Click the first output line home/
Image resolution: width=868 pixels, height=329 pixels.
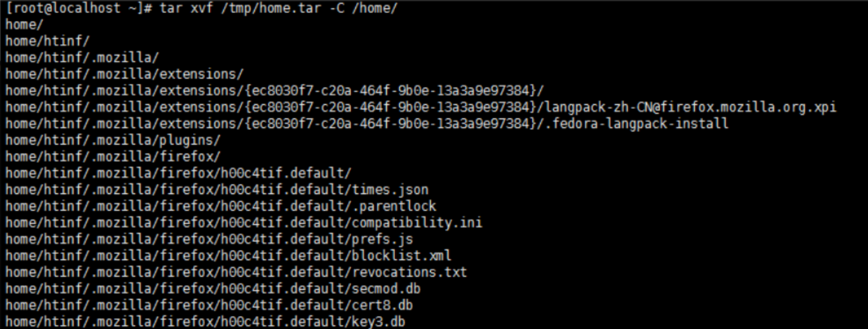[x=22, y=24]
